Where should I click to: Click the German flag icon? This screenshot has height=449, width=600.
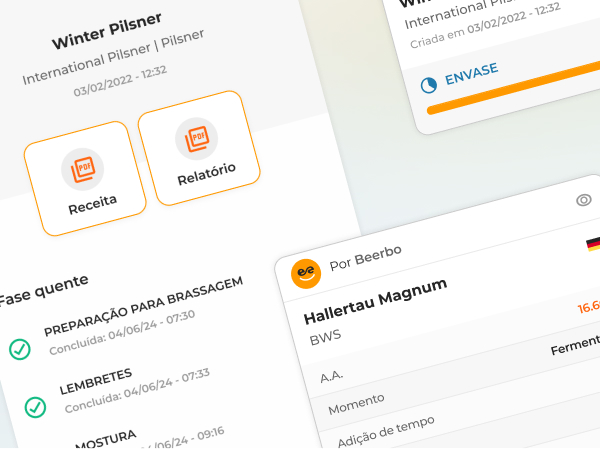tap(592, 244)
